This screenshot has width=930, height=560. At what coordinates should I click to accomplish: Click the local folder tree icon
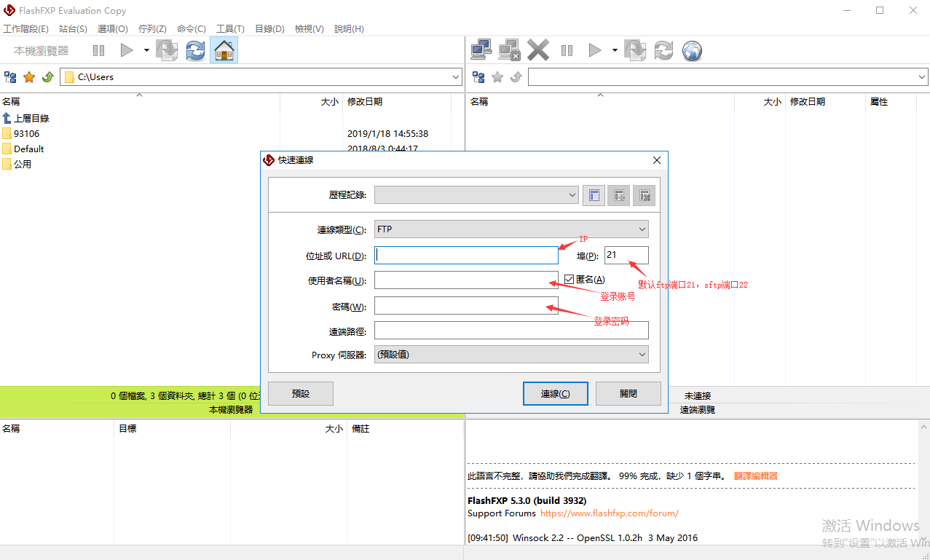(10, 76)
